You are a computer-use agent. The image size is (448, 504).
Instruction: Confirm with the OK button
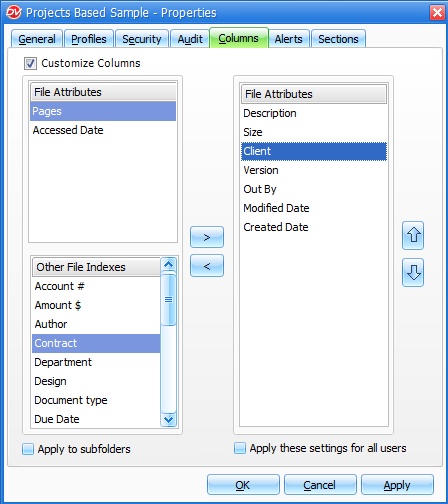pos(243,485)
